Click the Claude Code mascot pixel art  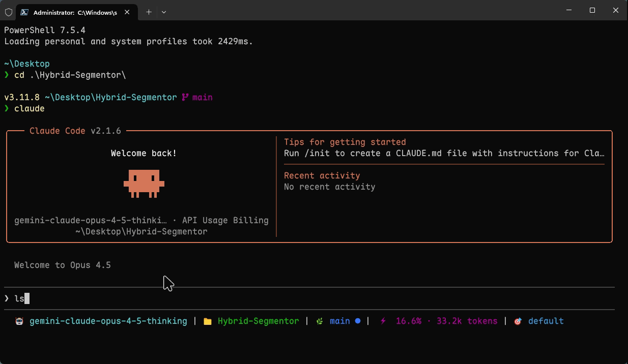point(144,184)
